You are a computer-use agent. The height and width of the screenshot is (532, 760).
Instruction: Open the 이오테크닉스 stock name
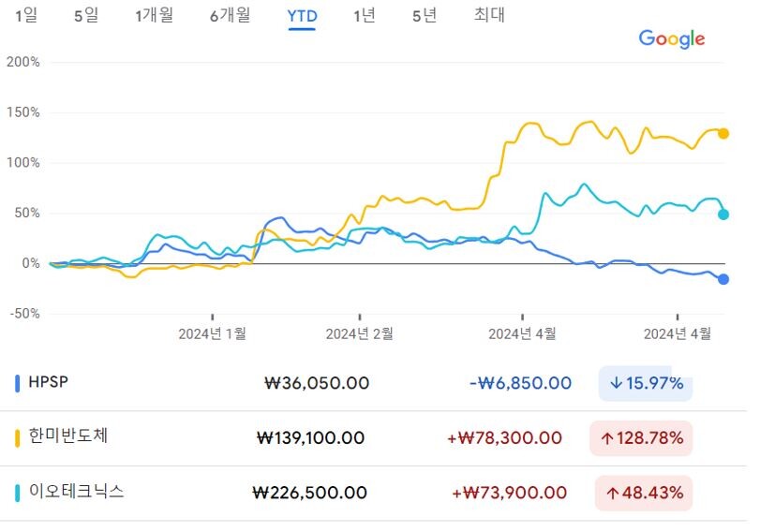77,491
